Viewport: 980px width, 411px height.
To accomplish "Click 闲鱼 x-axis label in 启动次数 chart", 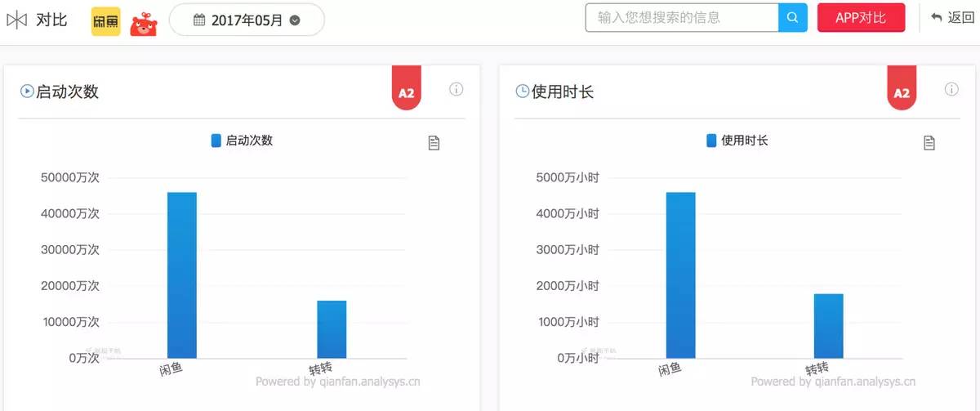I will point(171,370).
